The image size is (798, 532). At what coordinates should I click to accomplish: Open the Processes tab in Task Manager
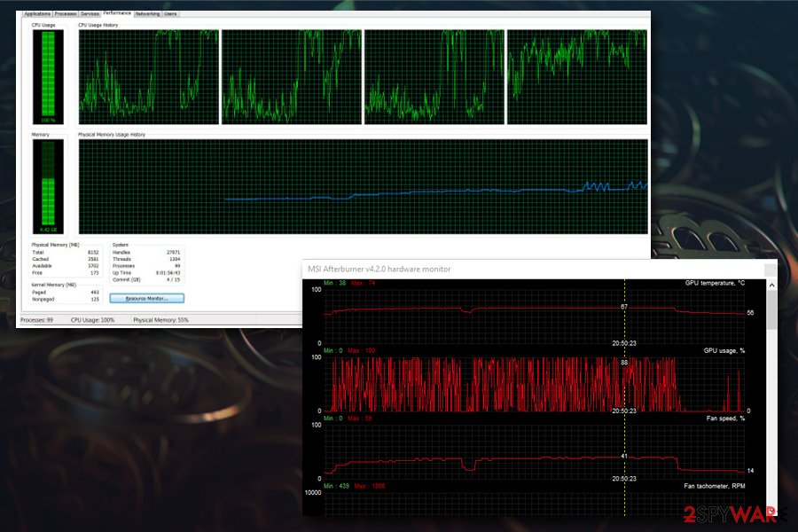65,14
